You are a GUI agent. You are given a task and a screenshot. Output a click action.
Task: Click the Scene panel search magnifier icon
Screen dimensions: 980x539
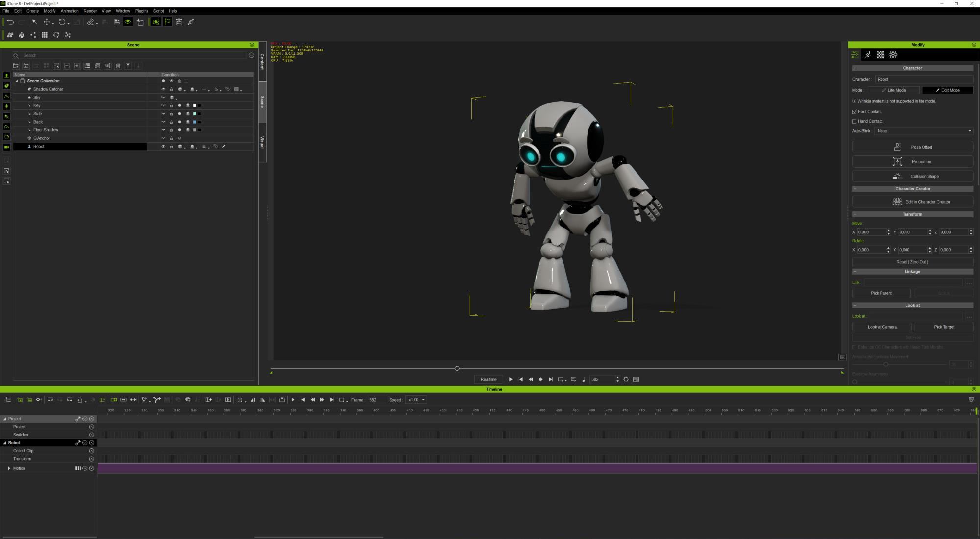(x=16, y=56)
